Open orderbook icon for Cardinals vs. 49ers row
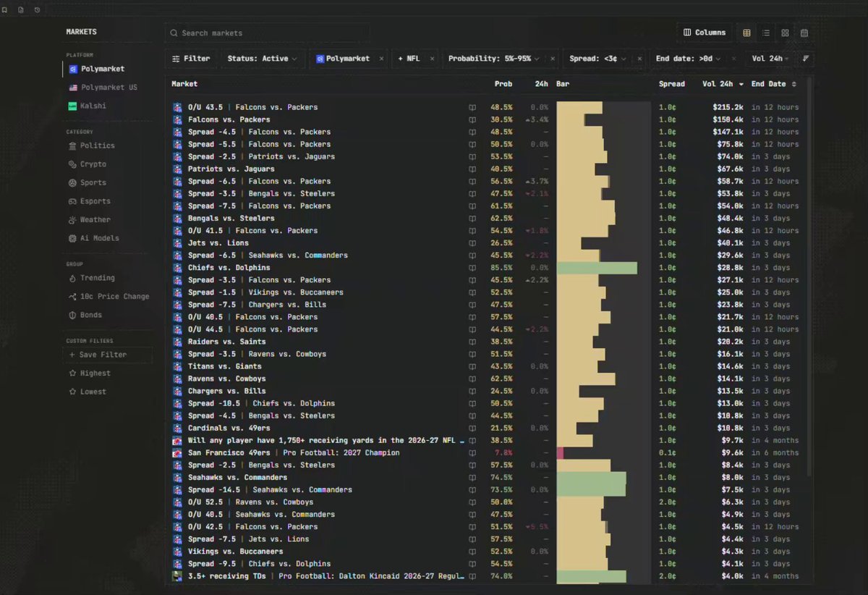The image size is (868, 595). click(x=472, y=428)
